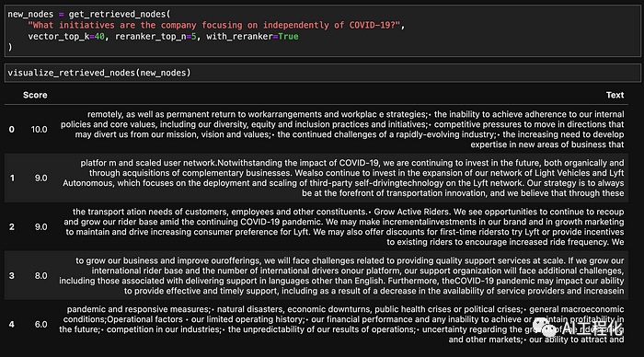This screenshot has height=357, width=644.
Task: Click the 6.0 score value
Action: pyautogui.click(x=40, y=324)
